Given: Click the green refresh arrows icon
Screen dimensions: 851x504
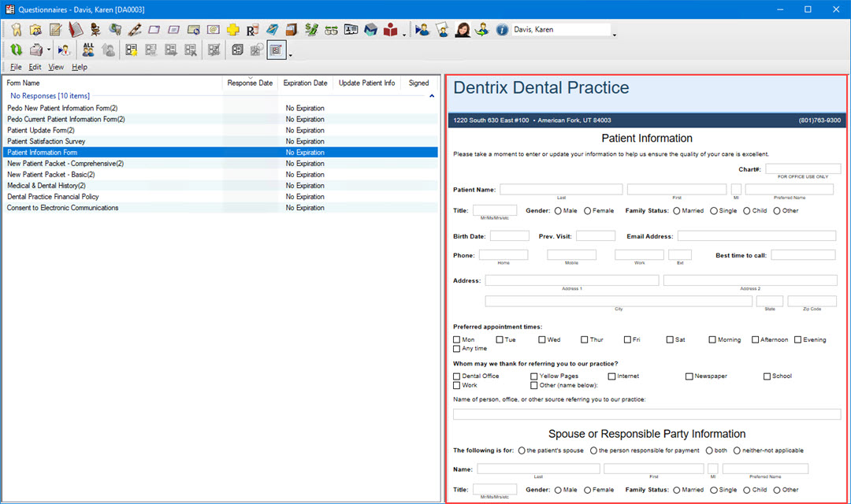Looking at the screenshot, I should pos(16,50).
